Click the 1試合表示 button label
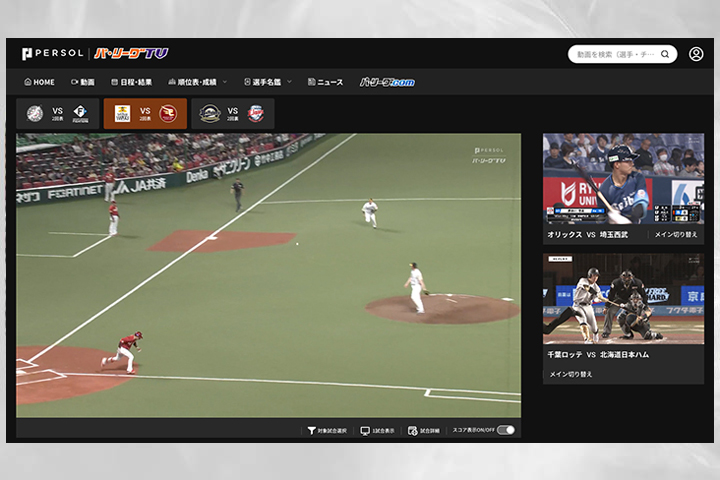Image resolution: width=720 pixels, height=480 pixels. [x=383, y=430]
